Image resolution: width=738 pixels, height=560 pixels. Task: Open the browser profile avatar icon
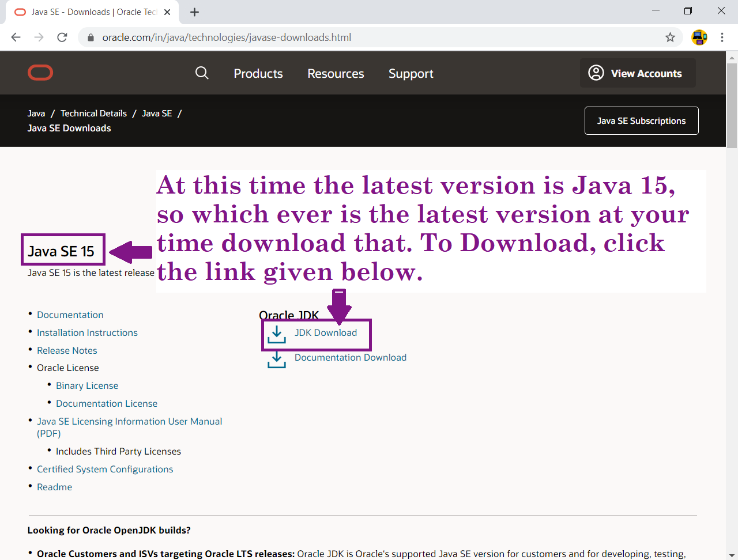click(699, 37)
